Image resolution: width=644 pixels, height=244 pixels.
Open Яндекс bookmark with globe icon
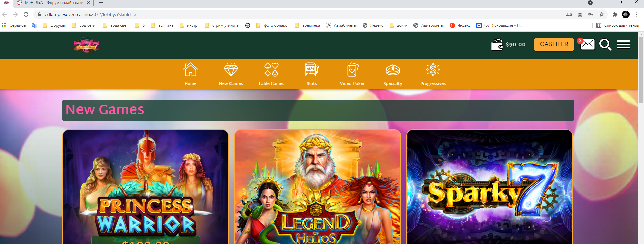pyautogui.click(x=373, y=25)
